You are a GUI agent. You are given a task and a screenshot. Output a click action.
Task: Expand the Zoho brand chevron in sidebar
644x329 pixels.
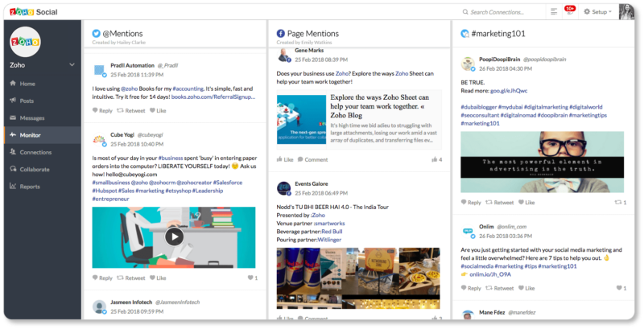point(72,64)
